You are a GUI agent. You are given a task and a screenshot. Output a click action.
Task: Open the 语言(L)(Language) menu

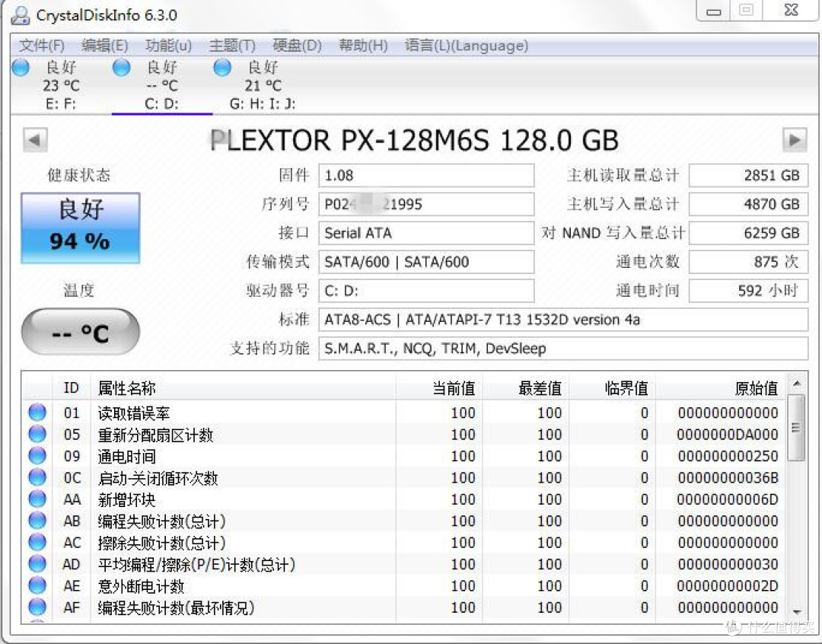(466, 46)
